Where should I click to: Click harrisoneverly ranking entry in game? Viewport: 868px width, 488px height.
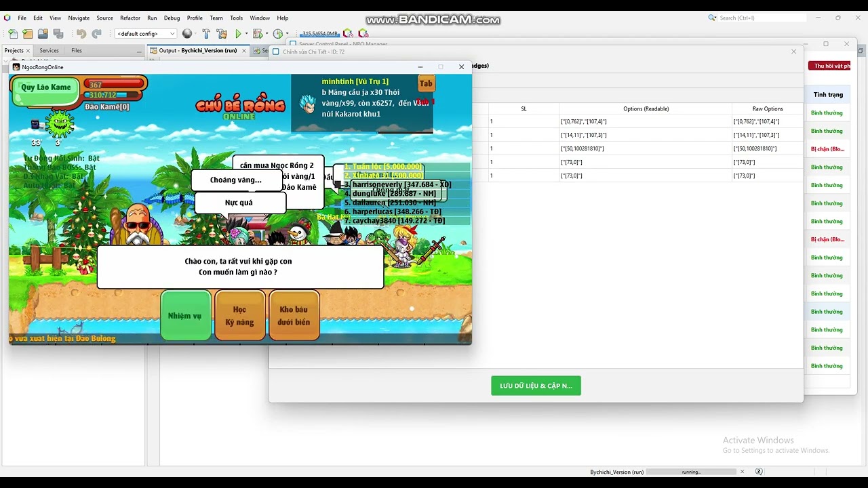(397, 184)
